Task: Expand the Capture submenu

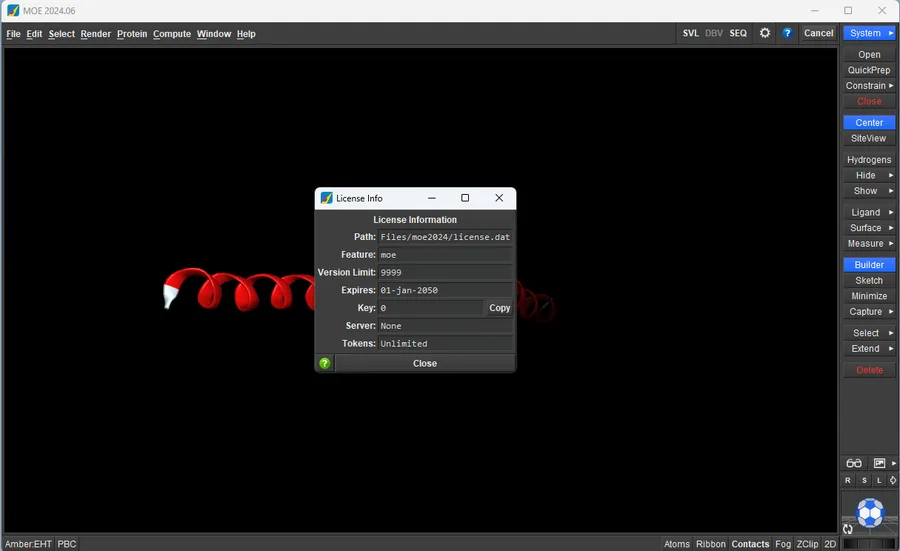Action: [891, 312]
